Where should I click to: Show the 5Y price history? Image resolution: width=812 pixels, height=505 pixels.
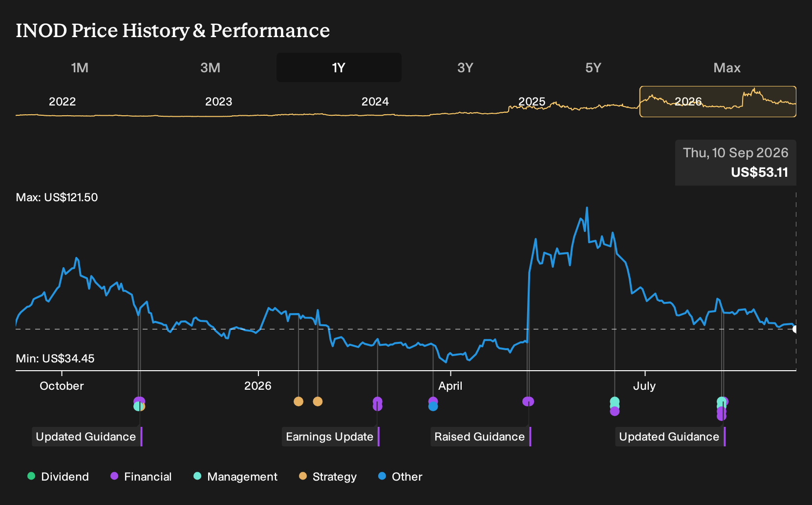tap(593, 67)
